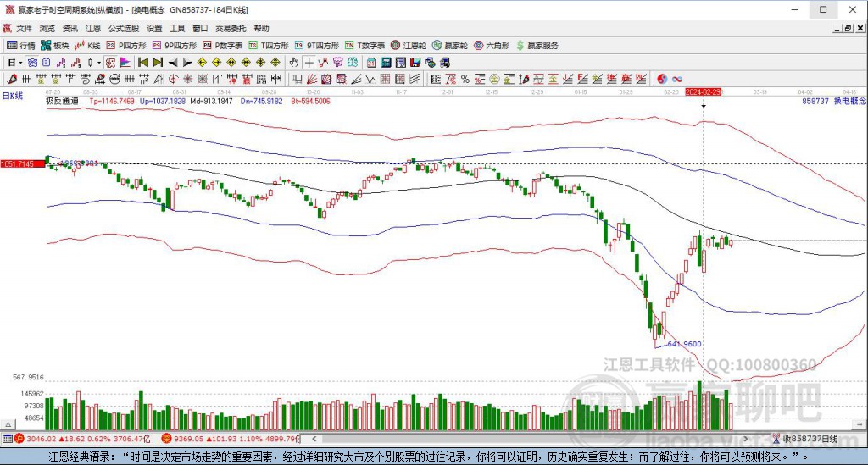Open the 工具 menu

pos(177,28)
